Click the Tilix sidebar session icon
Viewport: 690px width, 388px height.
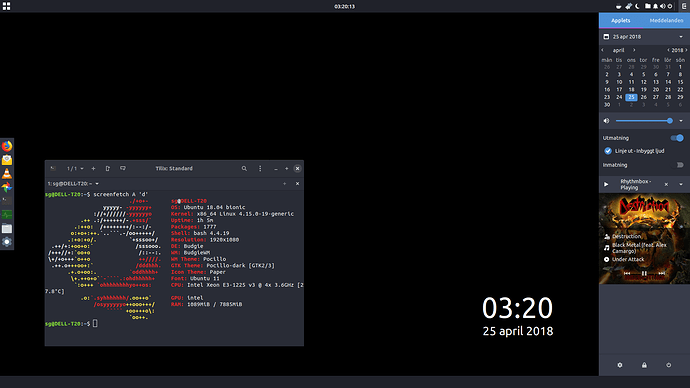click(x=53, y=168)
